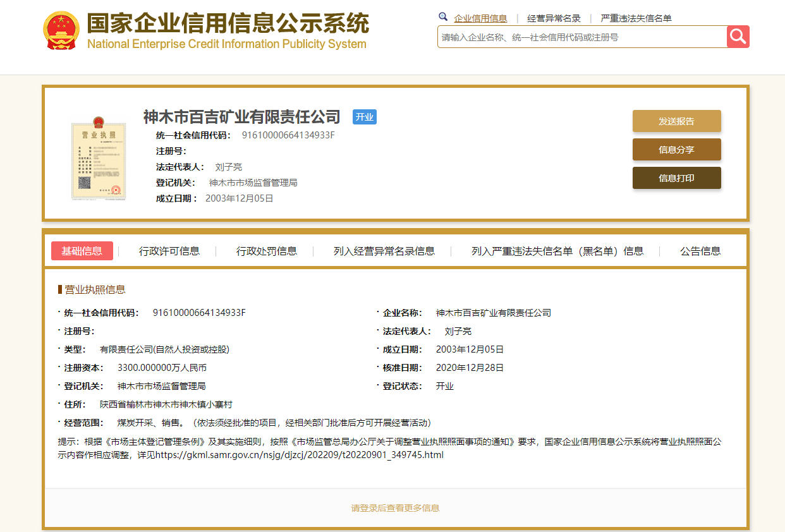Image resolution: width=785 pixels, height=532 pixels.
Task: Click the national emblem logo
Action: (61, 30)
